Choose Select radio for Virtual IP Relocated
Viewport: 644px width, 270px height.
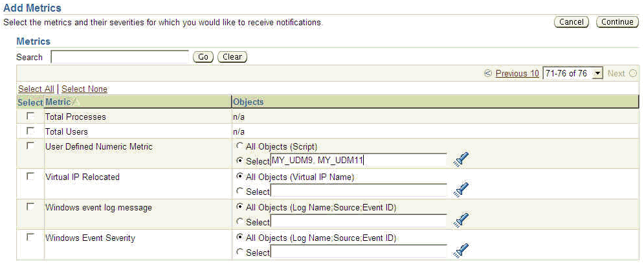coord(239,191)
